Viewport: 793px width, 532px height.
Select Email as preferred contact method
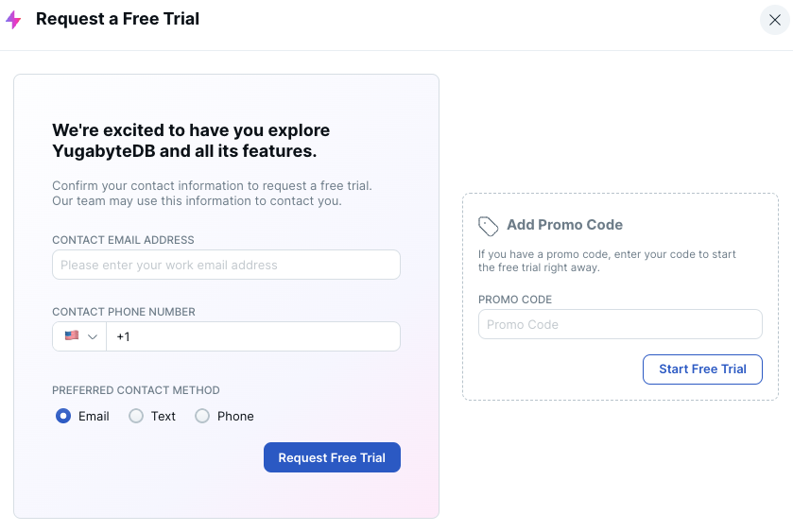click(63, 416)
